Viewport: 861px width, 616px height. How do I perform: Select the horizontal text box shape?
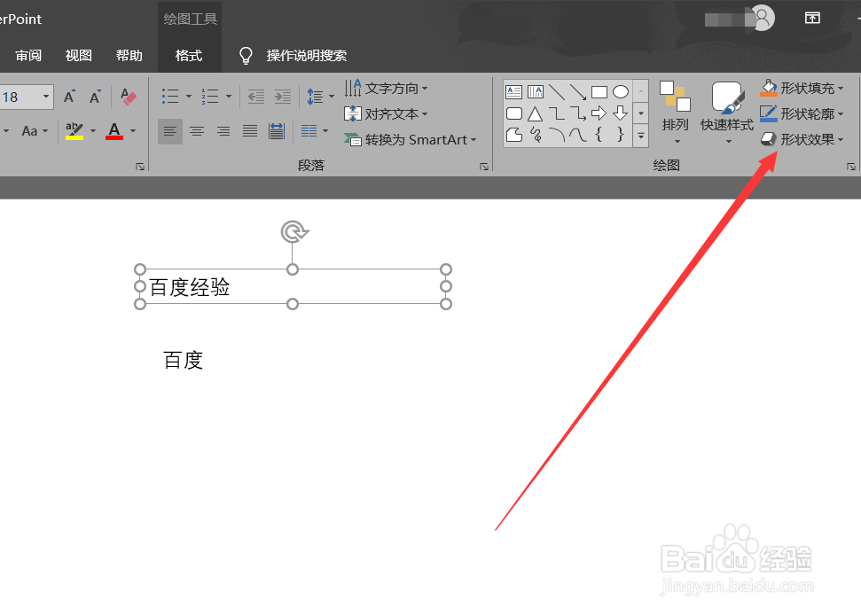514,91
